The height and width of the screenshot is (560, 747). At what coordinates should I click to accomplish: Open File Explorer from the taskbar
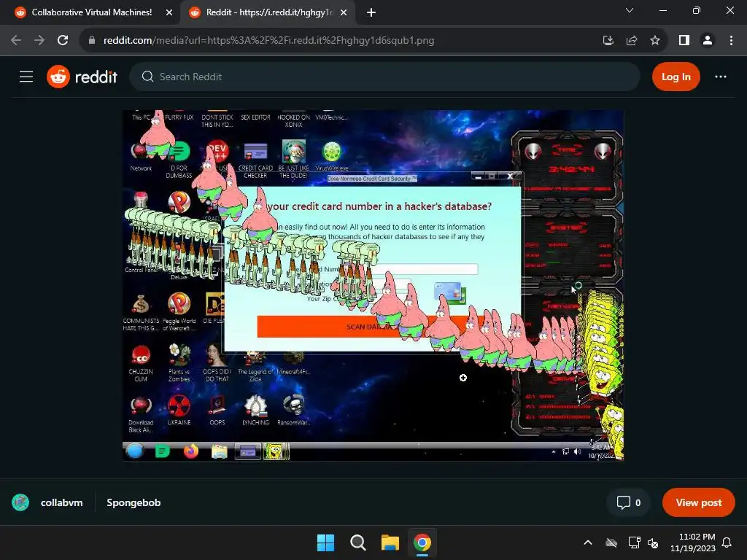coord(390,542)
